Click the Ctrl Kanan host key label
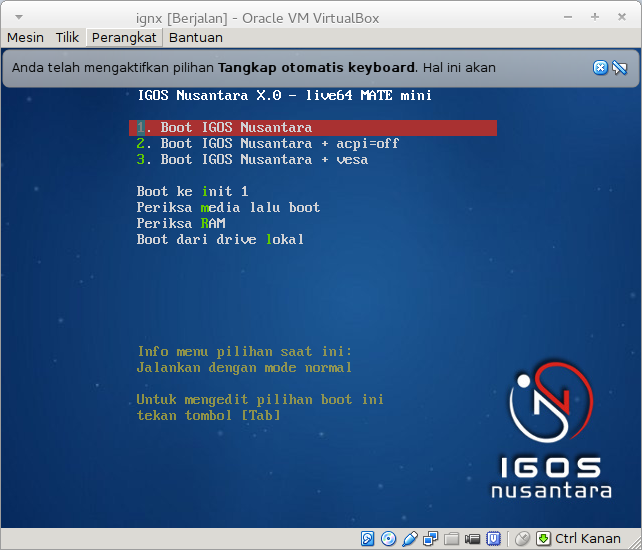The image size is (642, 550). tap(588, 539)
